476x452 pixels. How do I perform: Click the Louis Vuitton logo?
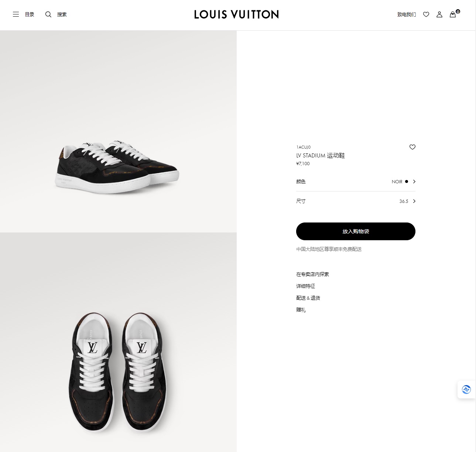(x=236, y=14)
